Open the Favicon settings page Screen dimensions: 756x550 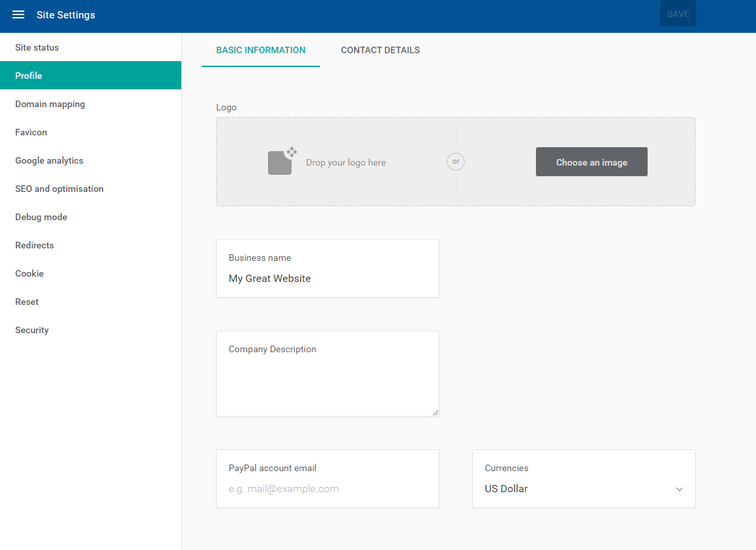point(31,132)
